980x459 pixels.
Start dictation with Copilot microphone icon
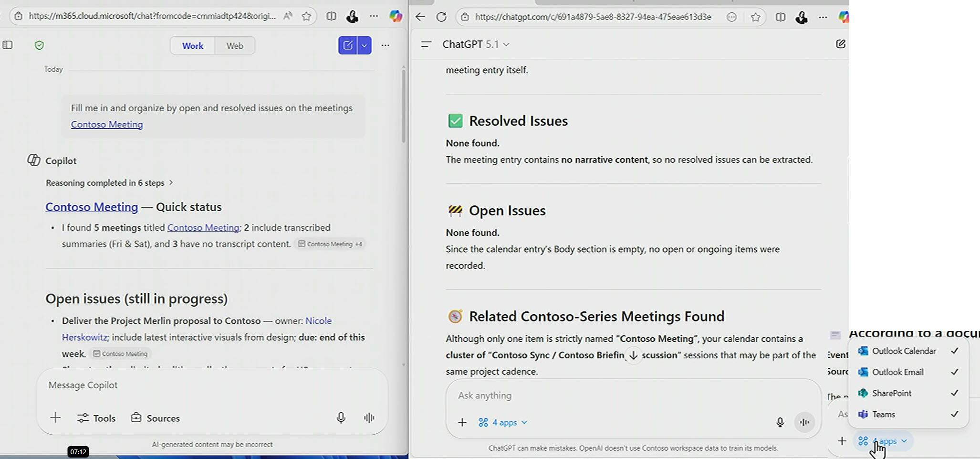click(x=341, y=418)
